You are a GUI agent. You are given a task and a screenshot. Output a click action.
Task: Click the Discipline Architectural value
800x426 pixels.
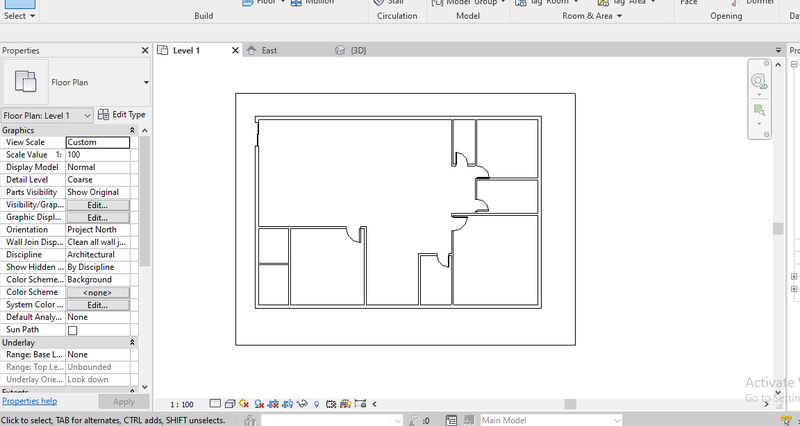[97, 255]
